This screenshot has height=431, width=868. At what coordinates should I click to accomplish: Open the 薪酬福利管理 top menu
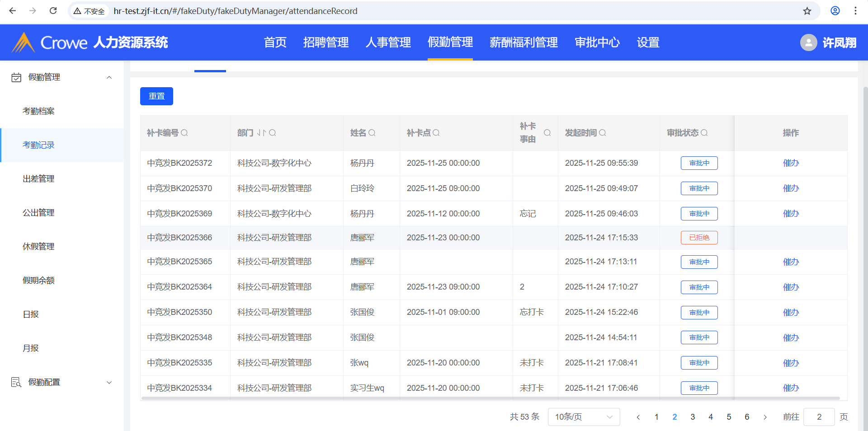click(524, 42)
